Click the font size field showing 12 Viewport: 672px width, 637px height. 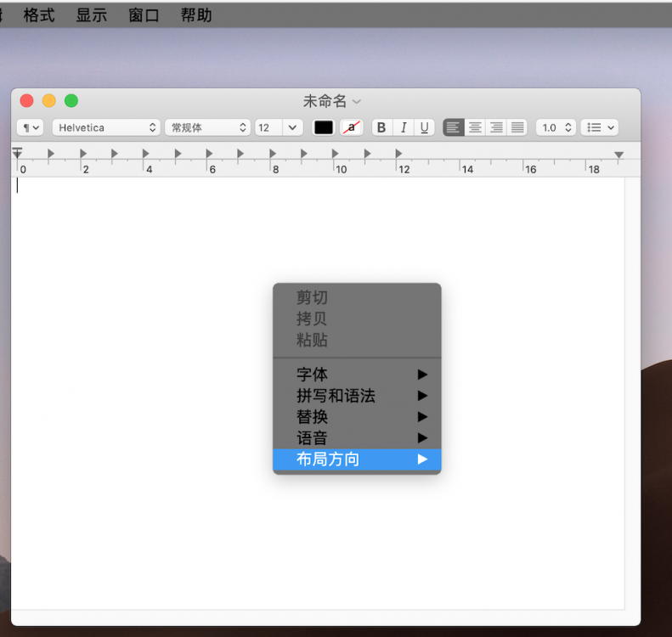coord(268,127)
